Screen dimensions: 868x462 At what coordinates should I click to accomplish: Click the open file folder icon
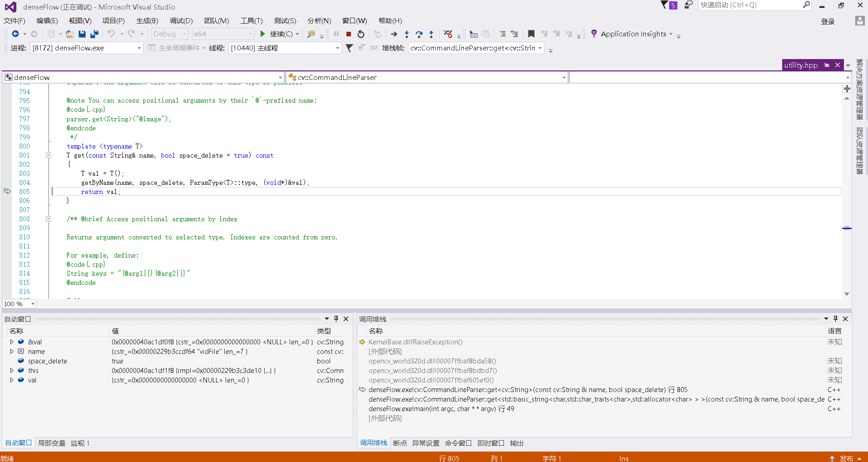(x=69, y=34)
